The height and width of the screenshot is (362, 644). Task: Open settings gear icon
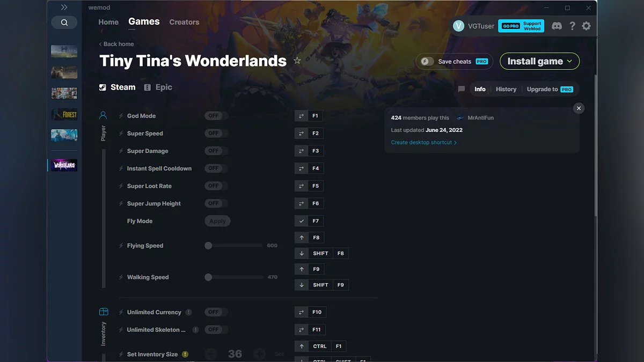click(586, 26)
